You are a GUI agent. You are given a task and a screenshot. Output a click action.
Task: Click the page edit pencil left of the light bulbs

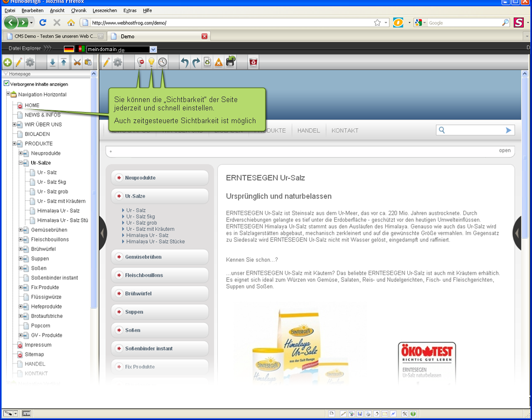(106, 63)
